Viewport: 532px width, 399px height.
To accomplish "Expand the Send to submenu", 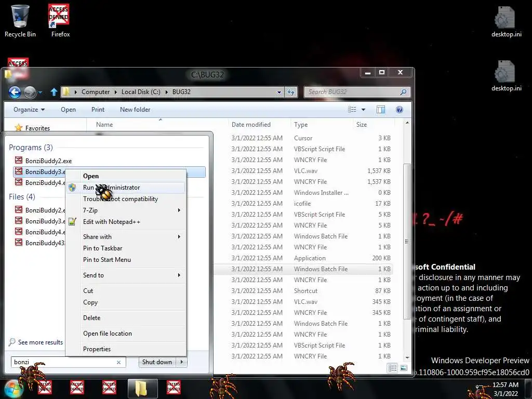I will pos(179,275).
